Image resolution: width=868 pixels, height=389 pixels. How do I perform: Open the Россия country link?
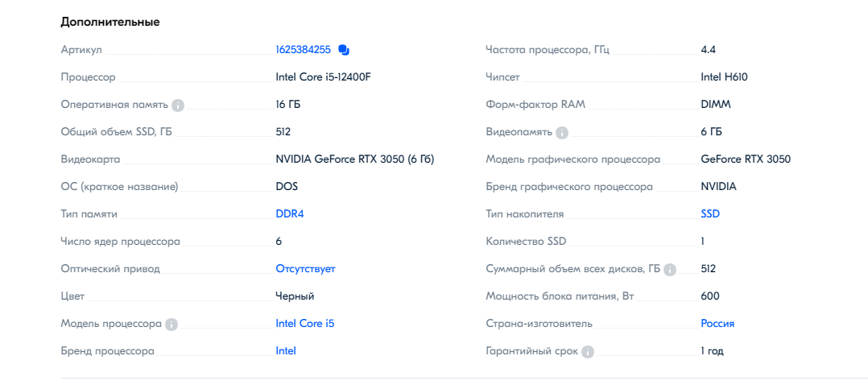[x=717, y=324]
